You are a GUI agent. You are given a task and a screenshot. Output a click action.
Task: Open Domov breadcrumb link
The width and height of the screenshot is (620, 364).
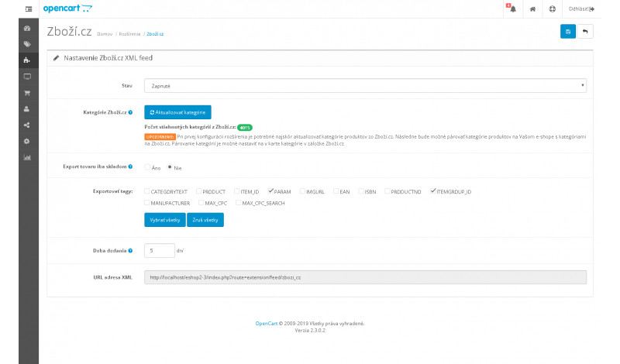coord(105,34)
